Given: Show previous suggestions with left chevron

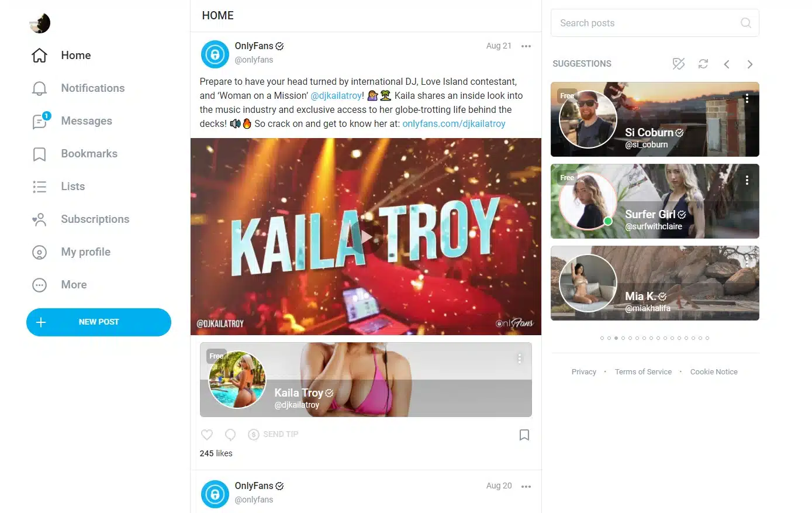Looking at the screenshot, I should click(x=727, y=64).
